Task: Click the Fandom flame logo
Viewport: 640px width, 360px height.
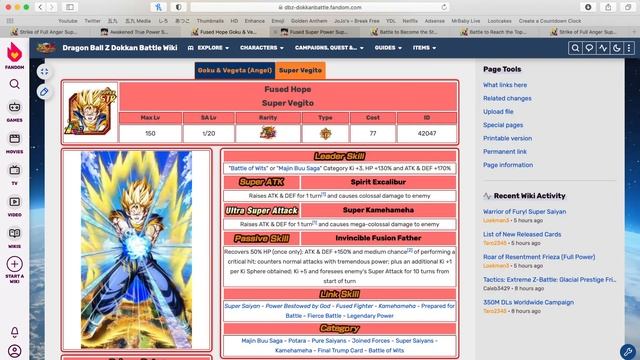Action: click(x=14, y=53)
